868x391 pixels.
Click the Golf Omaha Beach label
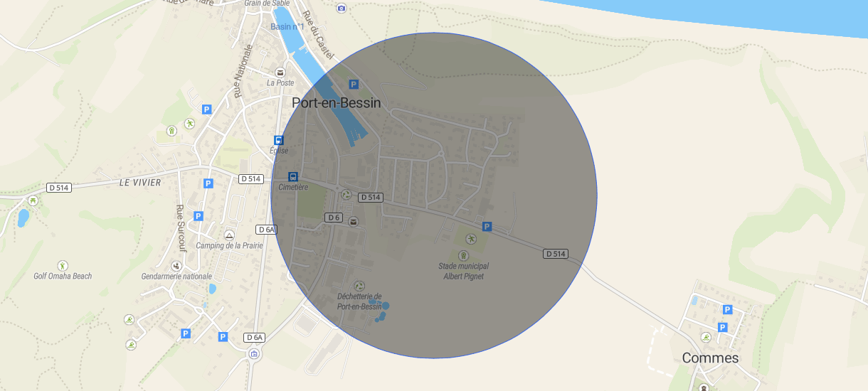(x=63, y=277)
